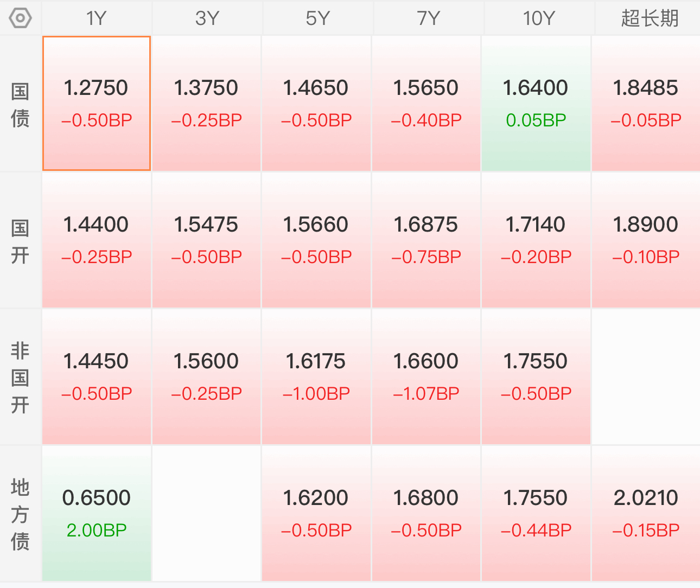
Task: Open the highlighted 国债 1Y cell 1.2750
Action: click(97, 104)
